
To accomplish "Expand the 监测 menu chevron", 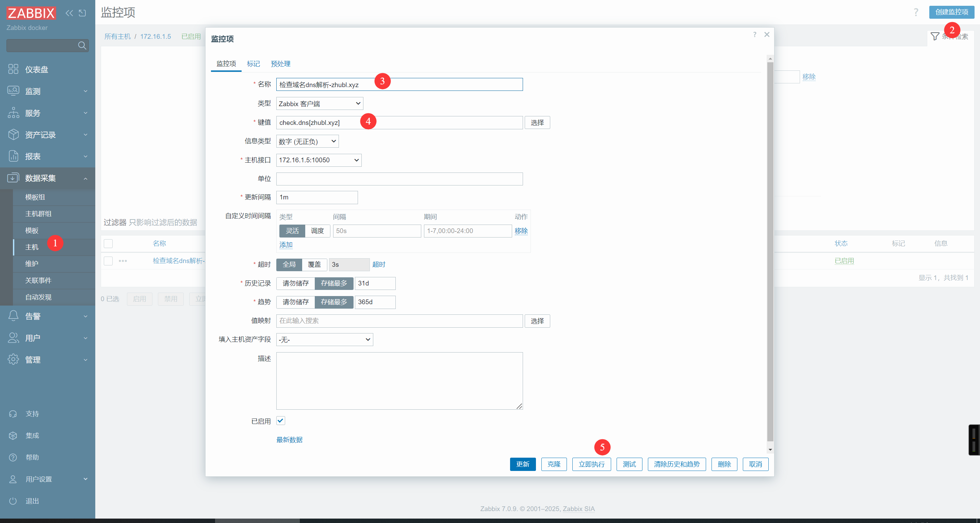I will click(x=86, y=91).
